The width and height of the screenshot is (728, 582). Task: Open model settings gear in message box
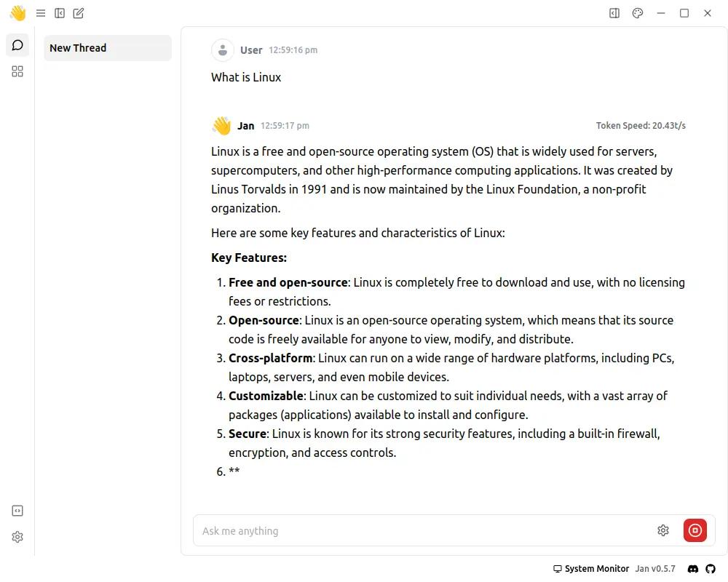pyautogui.click(x=663, y=530)
